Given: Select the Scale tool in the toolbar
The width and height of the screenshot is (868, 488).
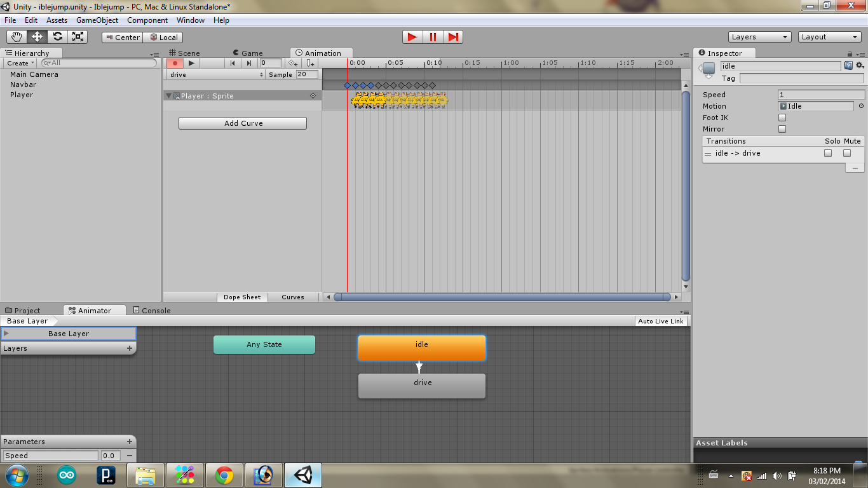Looking at the screenshot, I should (78, 37).
